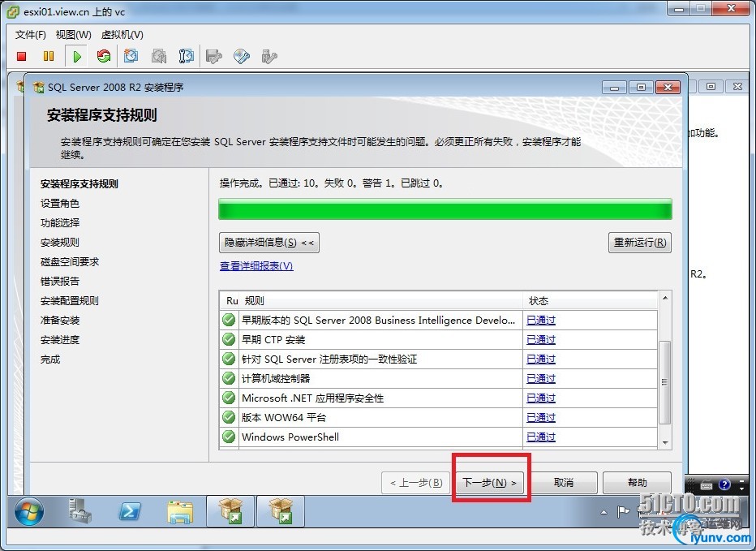
Task: Click rules list scrollbar down arrow
Action: 665,442
